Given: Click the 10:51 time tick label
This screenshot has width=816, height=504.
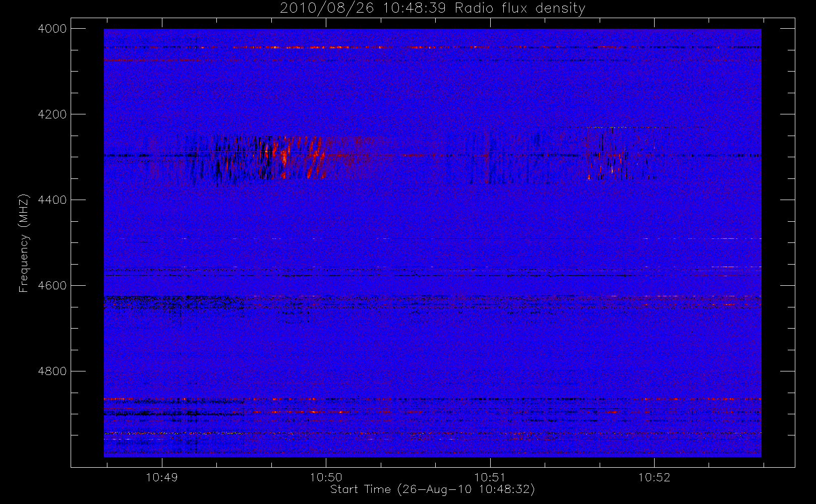Looking at the screenshot, I should click(x=490, y=477).
